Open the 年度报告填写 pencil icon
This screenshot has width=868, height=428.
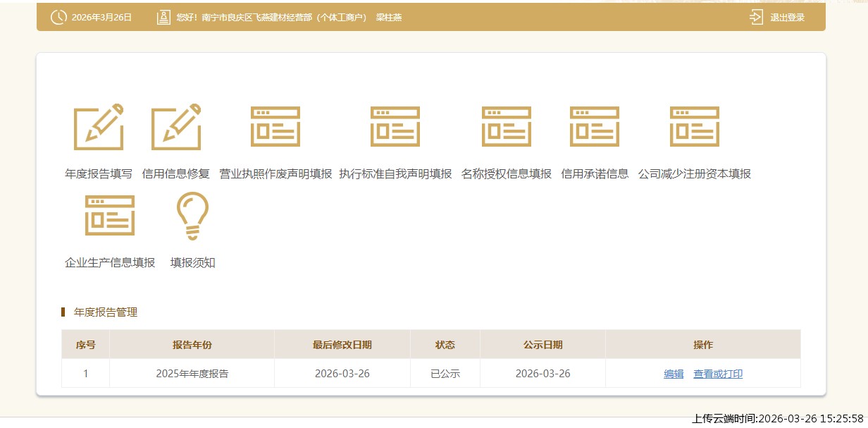point(99,127)
